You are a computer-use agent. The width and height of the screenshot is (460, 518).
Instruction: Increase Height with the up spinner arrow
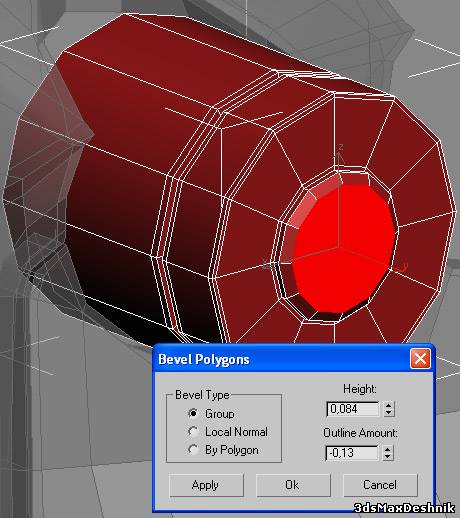point(388,405)
